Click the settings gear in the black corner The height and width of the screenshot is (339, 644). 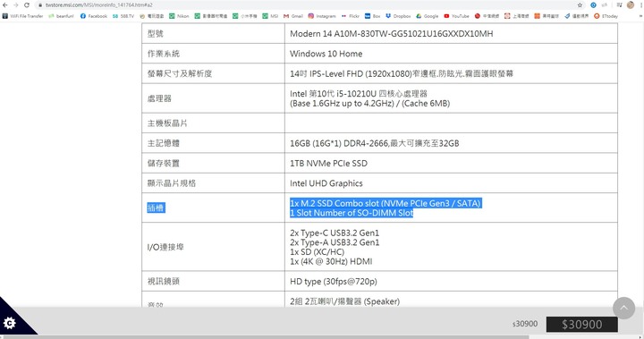click(x=10, y=323)
